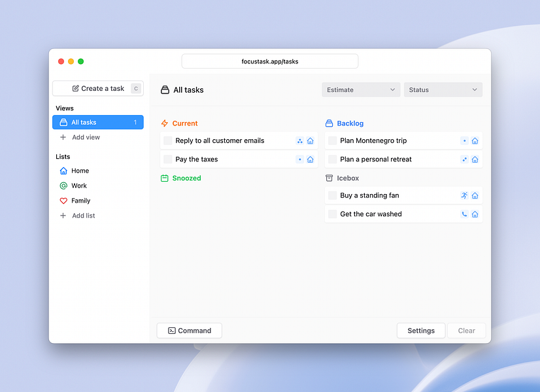Click the estimate dots icon on Reply to all customer emails

[299, 140]
